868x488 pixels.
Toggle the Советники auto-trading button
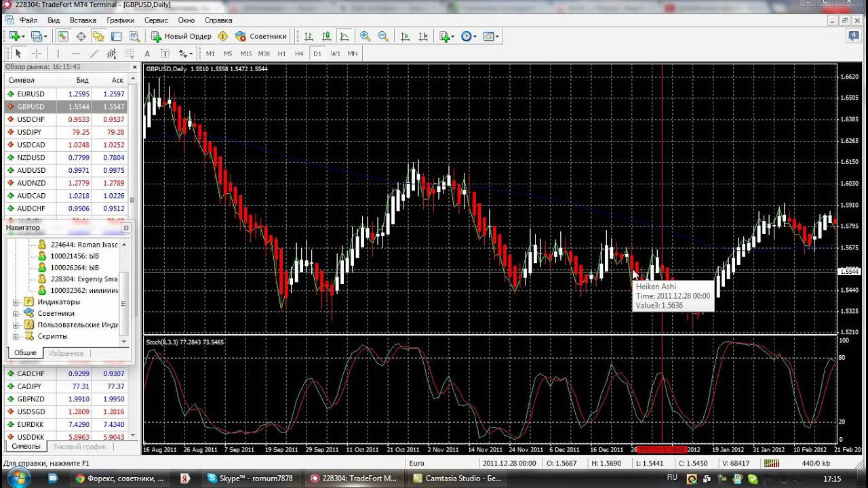[261, 36]
